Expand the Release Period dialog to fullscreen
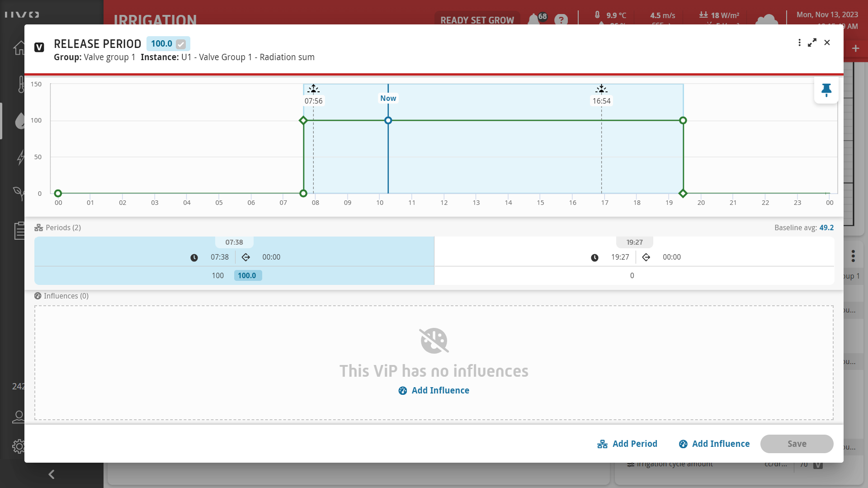The height and width of the screenshot is (488, 868). (x=812, y=43)
